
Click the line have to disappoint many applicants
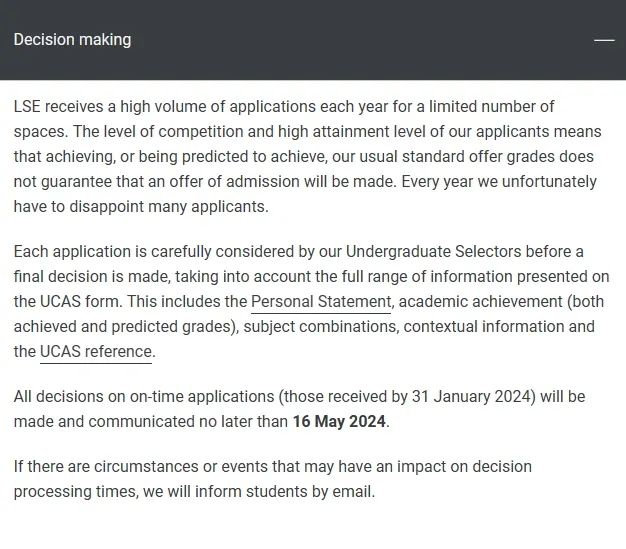point(141,206)
